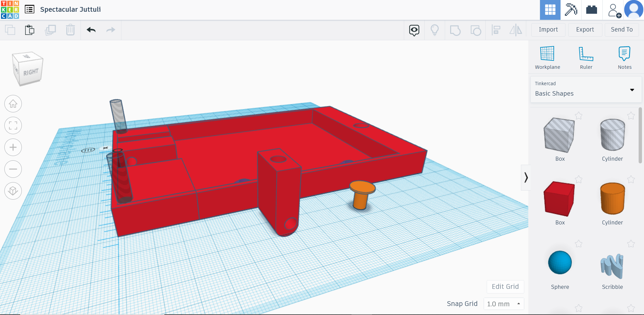Viewport: 644px width, 315px height.
Task: Click the Tinkercad logo
Action: tap(10, 10)
